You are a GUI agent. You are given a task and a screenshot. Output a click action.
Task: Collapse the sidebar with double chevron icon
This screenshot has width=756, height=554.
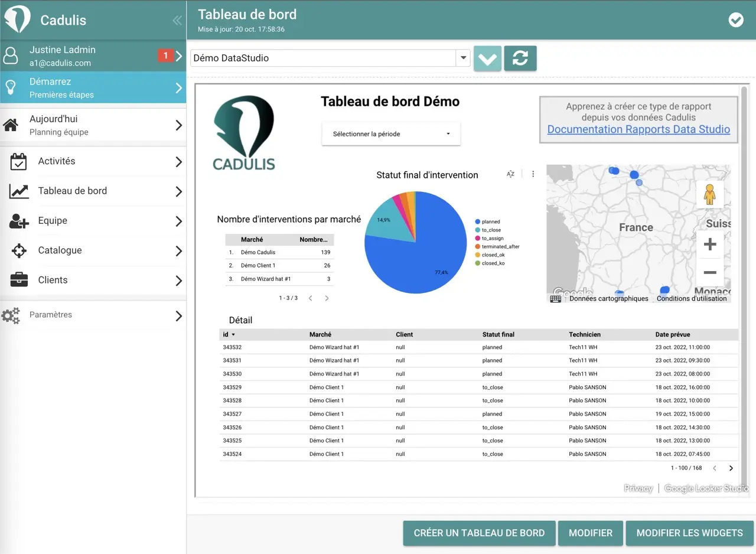point(177,21)
